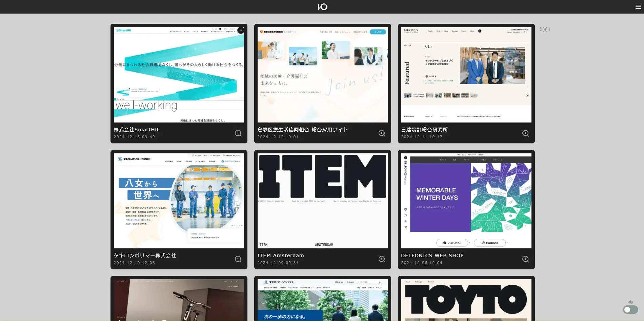This screenshot has width=644, height=321.
Task: Open the DELFONICS WEB SHOP title link
Action: pyautogui.click(x=432, y=256)
